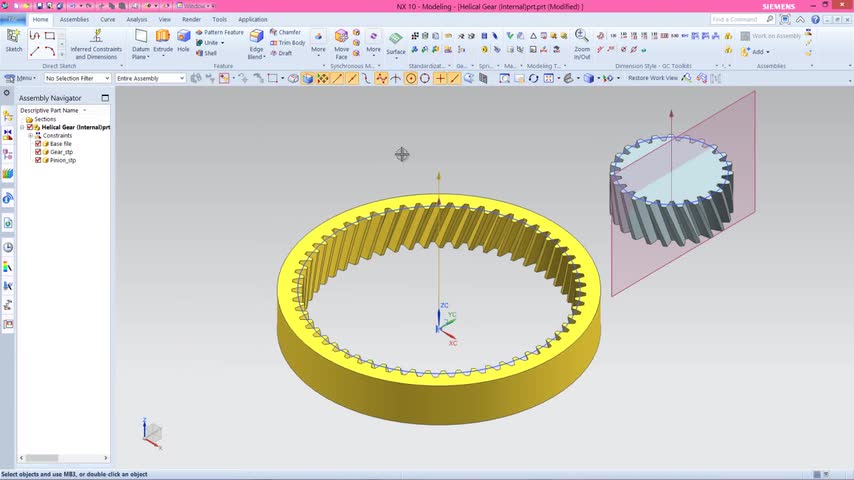The height and width of the screenshot is (480, 854).
Task: Switch to the Curve ribbon tab
Action: 107,19
